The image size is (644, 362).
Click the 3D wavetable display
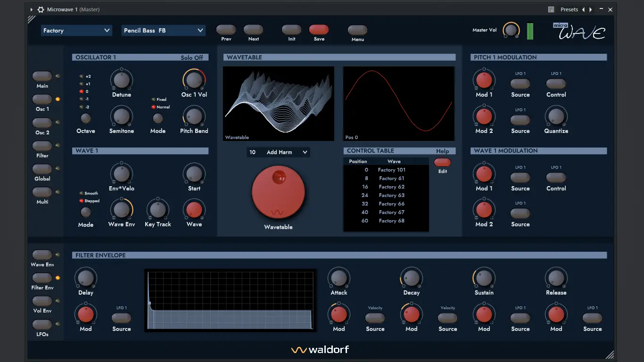click(x=279, y=104)
